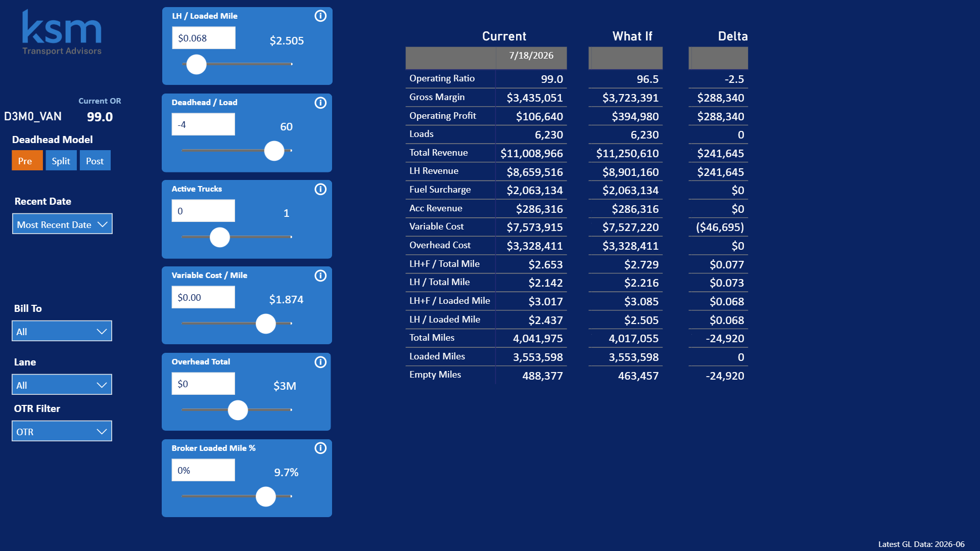
Task: Open the Lane filter dropdown
Action: 62,385
